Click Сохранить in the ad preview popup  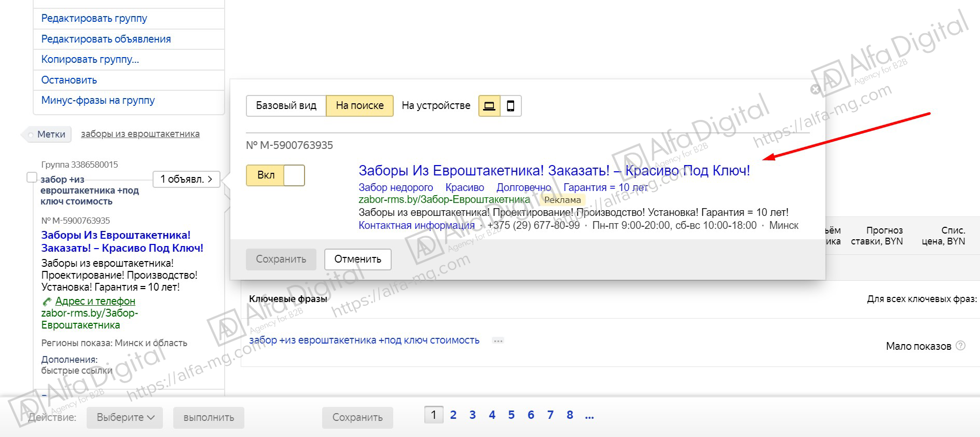[281, 259]
